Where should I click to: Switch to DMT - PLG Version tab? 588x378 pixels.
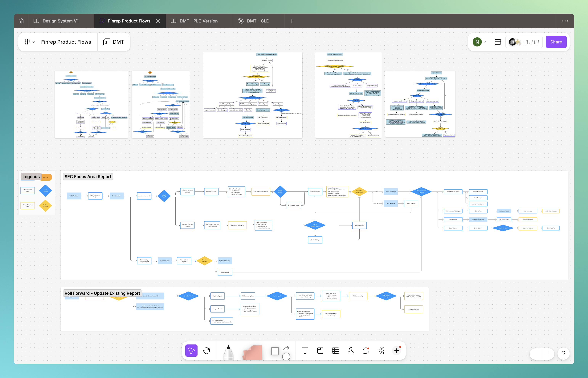198,21
